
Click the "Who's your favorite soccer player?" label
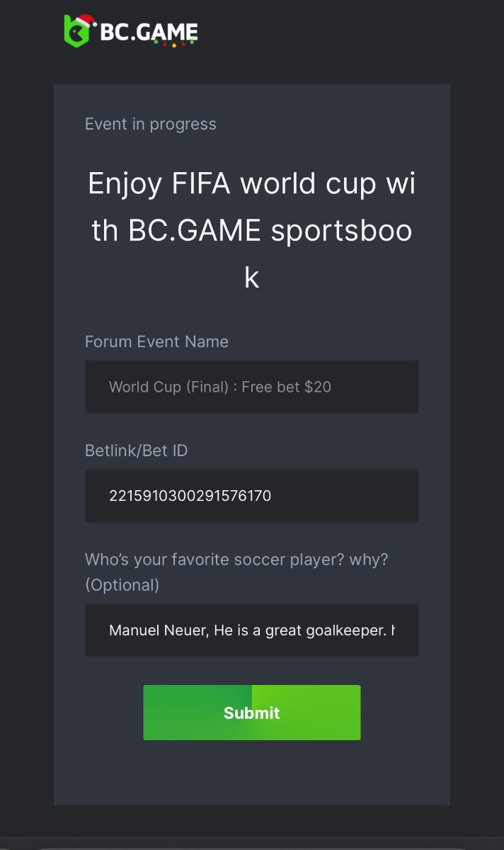tap(236, 560)
